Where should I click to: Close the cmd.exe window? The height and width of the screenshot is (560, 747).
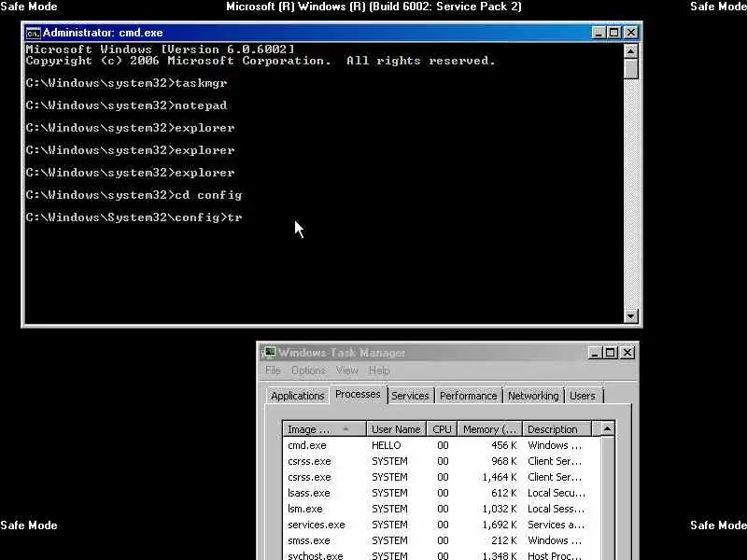coord(631,33)
